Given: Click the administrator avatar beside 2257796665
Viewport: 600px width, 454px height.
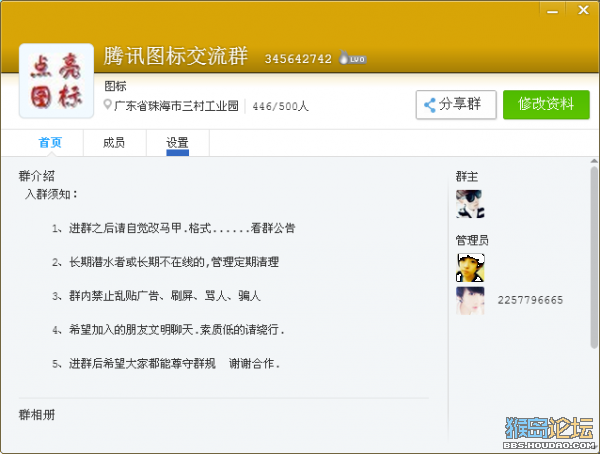Looking at the screenshot, I should (470, 300).
